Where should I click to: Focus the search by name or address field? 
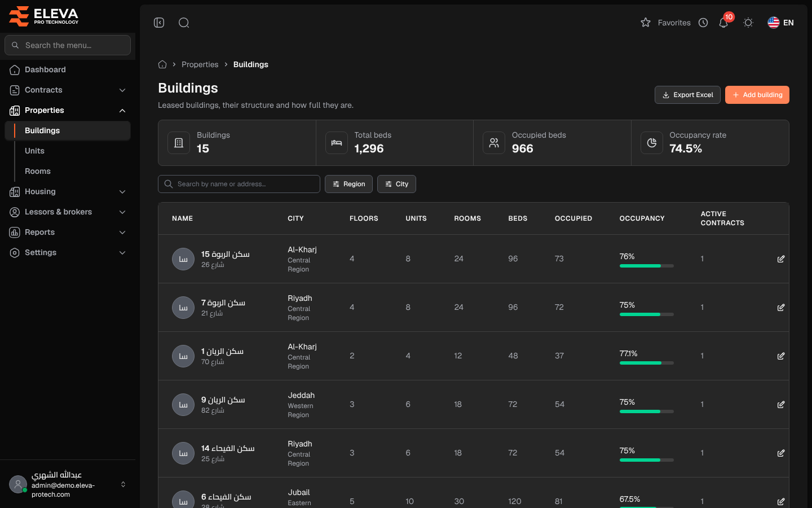tap(239, 184)
